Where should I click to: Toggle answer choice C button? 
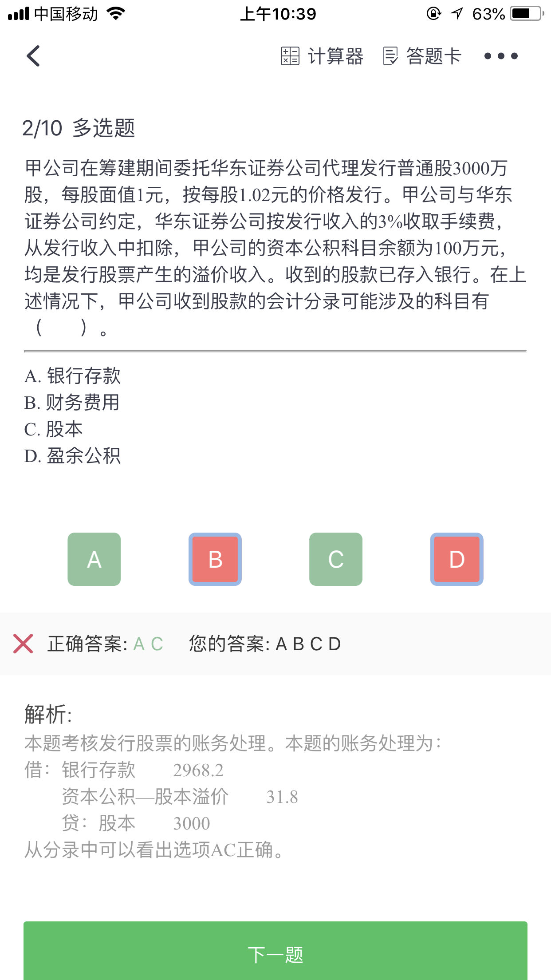tap(336, 559)
